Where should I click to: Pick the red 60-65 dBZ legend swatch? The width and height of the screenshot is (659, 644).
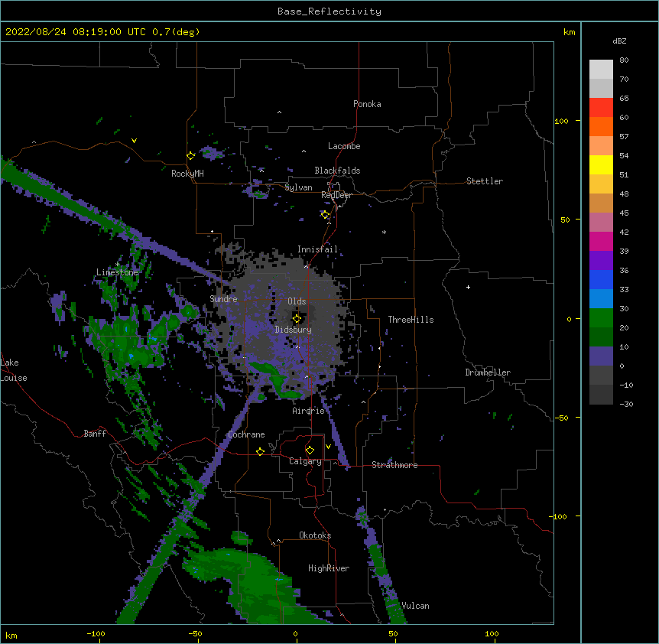click(601, 108)
